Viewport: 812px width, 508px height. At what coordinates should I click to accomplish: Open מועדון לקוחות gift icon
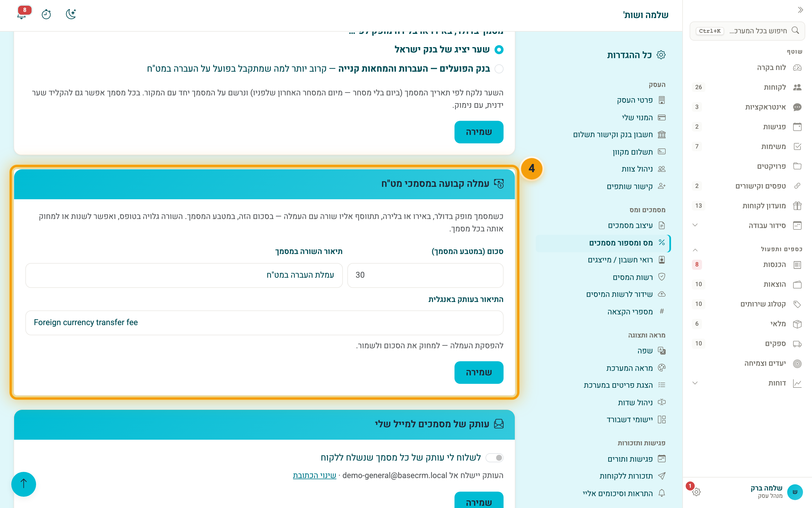tap(797, 206)
